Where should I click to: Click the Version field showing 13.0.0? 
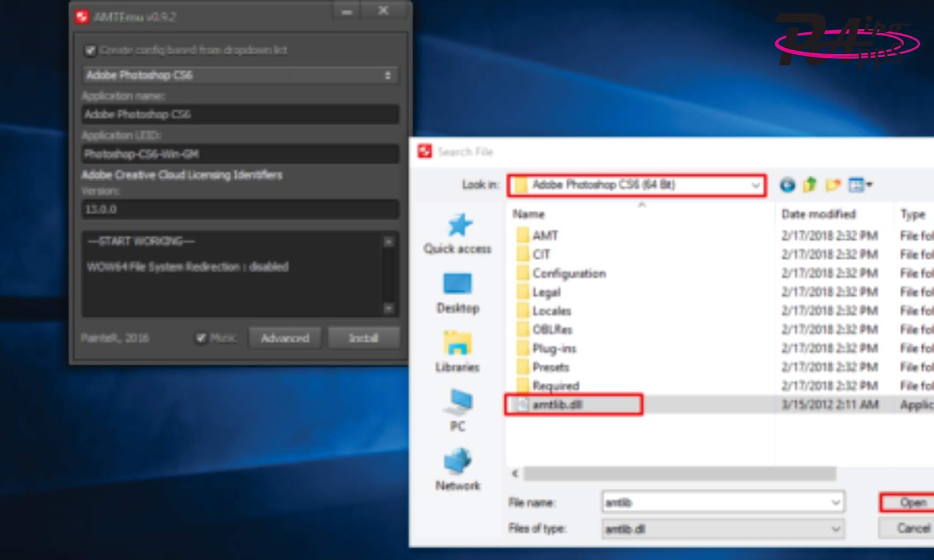pyautogui.click(x=240, y=209)
